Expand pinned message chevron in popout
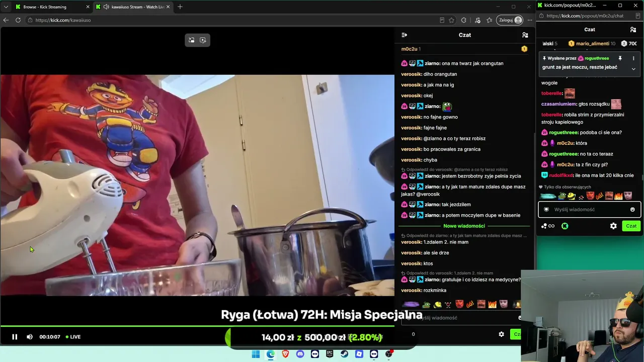The width and height of the screenshot is (644, 362). coord(633,69)
